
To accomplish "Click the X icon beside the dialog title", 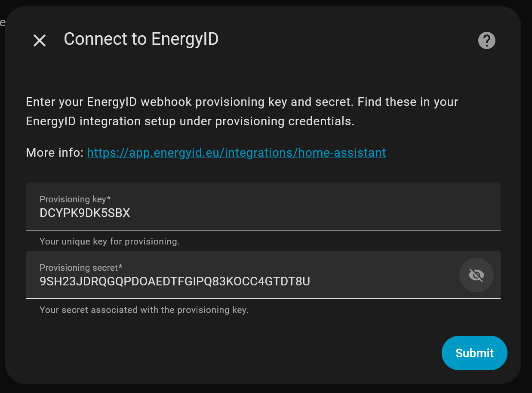I will click(39, 40).
